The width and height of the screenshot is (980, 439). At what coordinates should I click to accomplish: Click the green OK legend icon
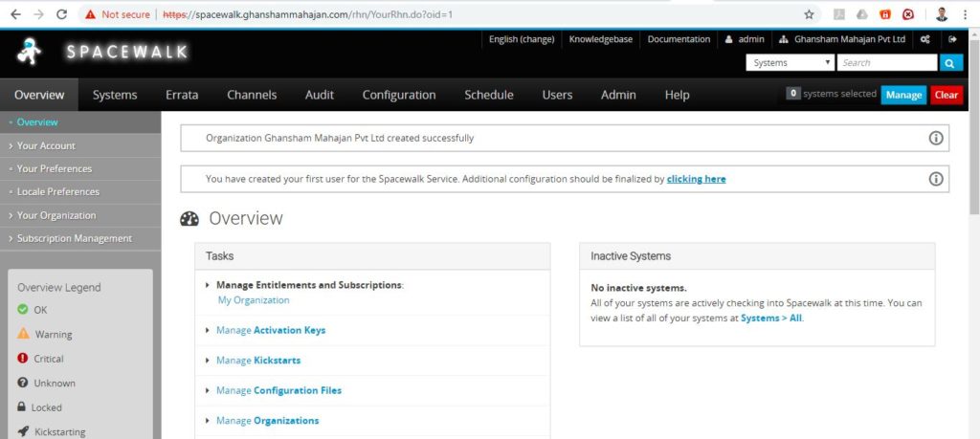point(23,310)
